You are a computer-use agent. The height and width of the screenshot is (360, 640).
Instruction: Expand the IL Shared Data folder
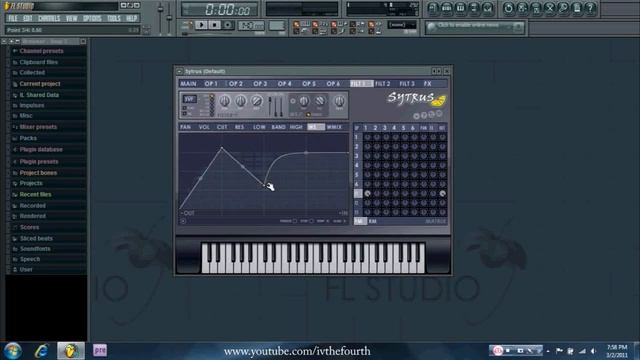point(39,95)
